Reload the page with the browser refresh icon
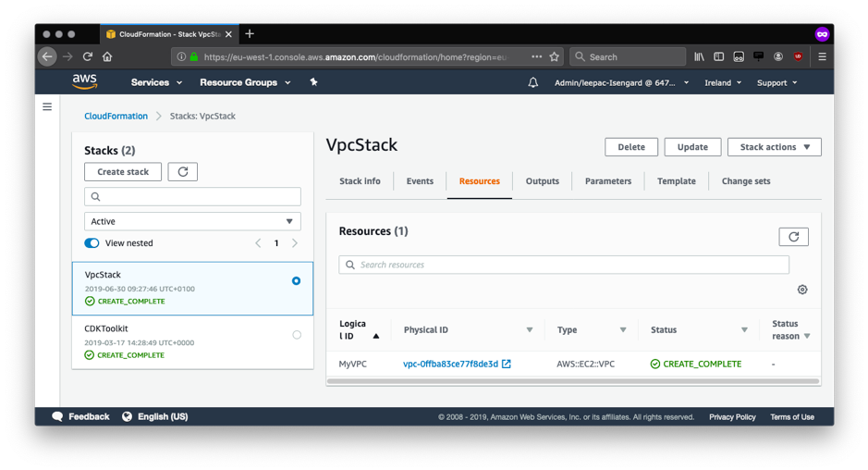868x470 pixels. (88, 56)
